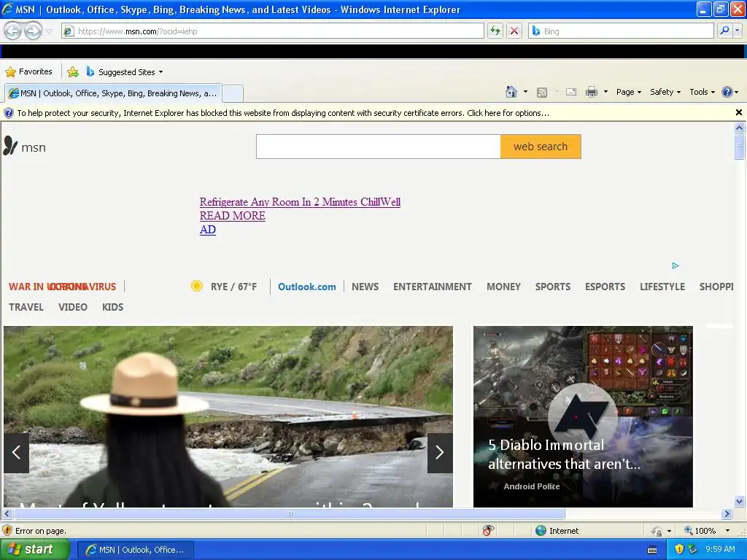The width and height of the screenshot is (747, 560).
Task: Show previous slide with left arrow
Action: click(16, 452)
